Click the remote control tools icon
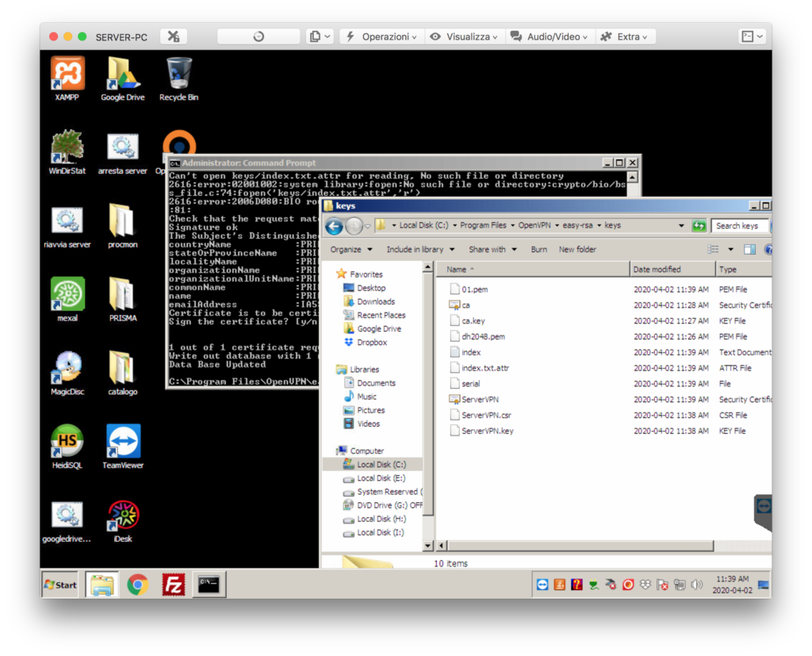The image size is (812, 656). tap(174, 36)
